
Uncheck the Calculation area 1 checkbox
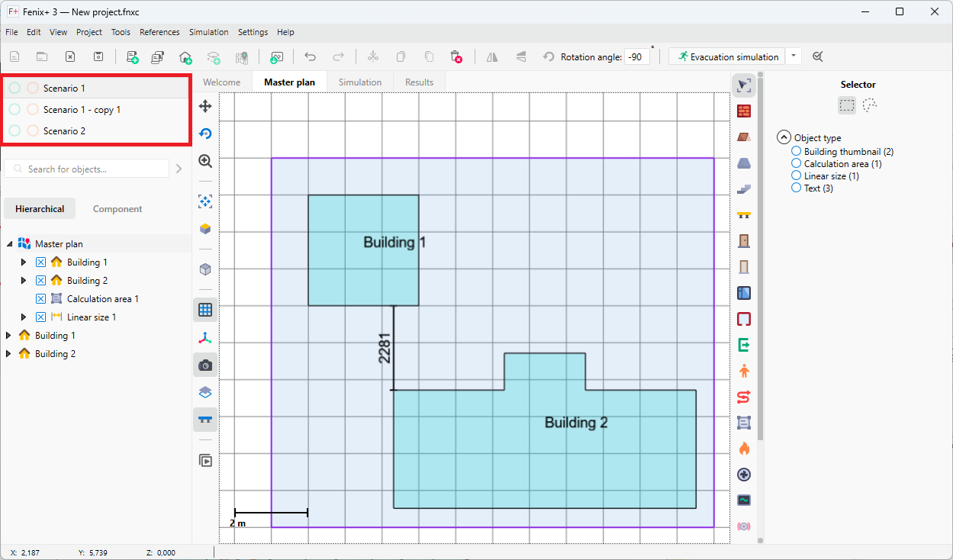coord(41,299)
